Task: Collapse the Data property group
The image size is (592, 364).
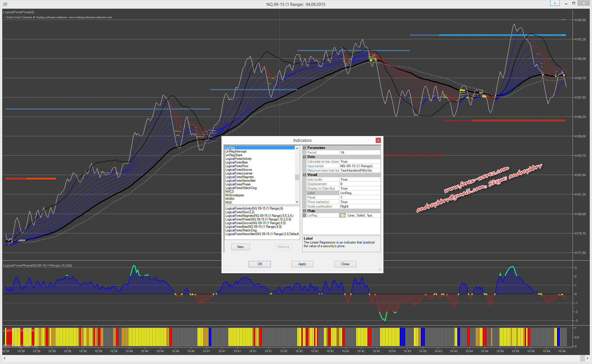Action: pyautogui.click(x=305, y=157)
